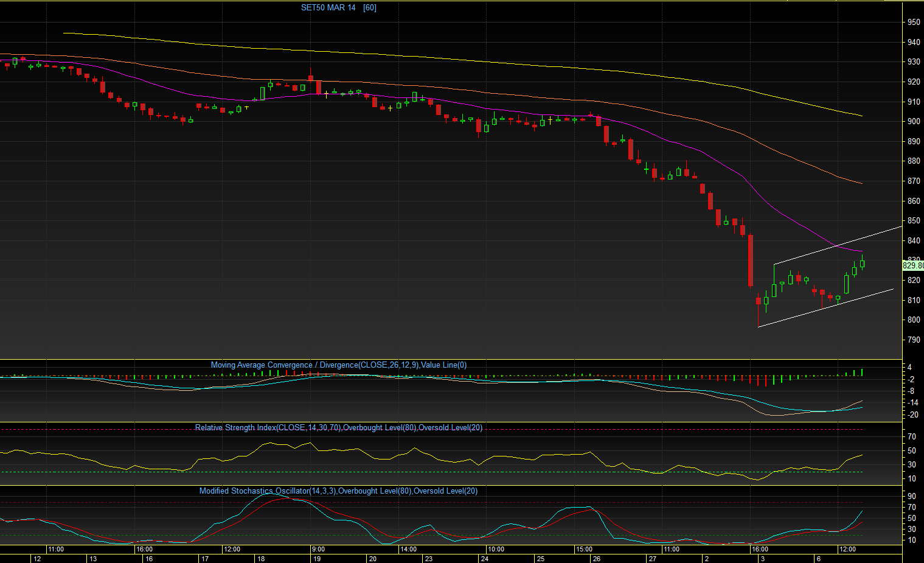The width and height of the screenshot is (924, 563).
Task: Click the 880 price axis label
Action: pyautogui.click(x=914, y=161)
